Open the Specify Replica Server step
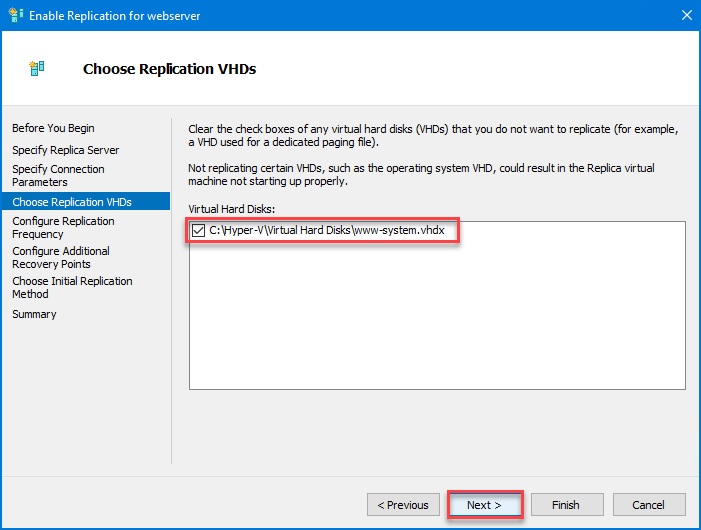 point(65,150)
